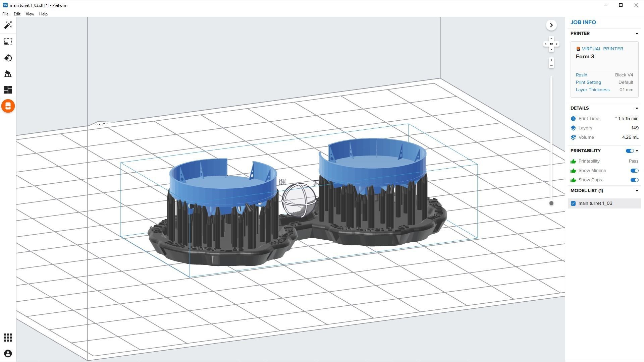Viewport: 644px width, 362px height.
Task: Collapse the MODEL LIST section arrow
Action: click(637, 191)
